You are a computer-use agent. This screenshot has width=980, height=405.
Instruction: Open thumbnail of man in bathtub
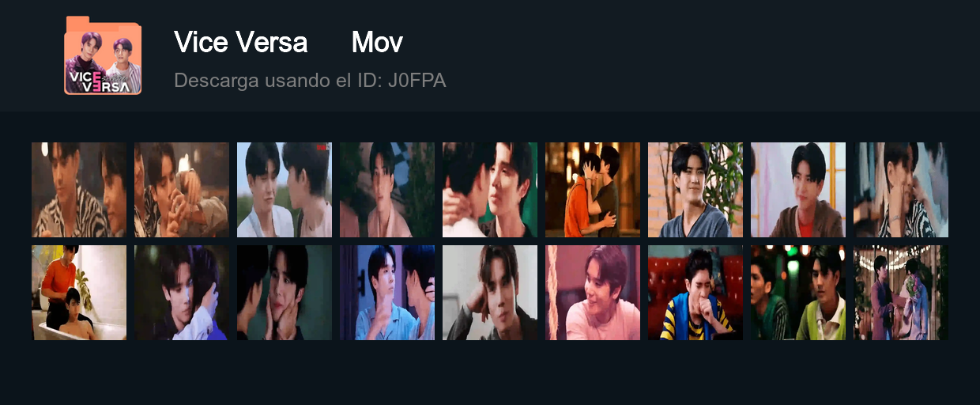(x=79, y=293)
